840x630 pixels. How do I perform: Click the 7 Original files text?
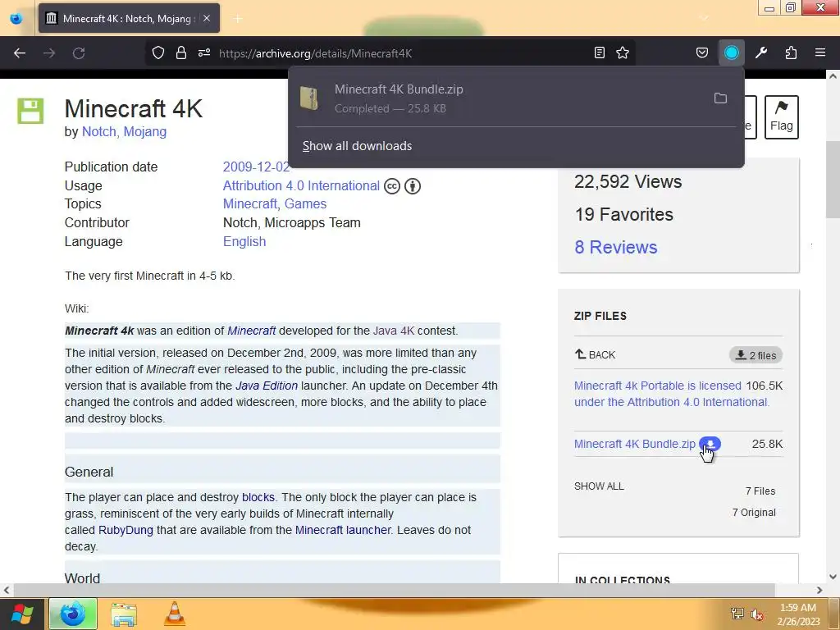point(754,513)
